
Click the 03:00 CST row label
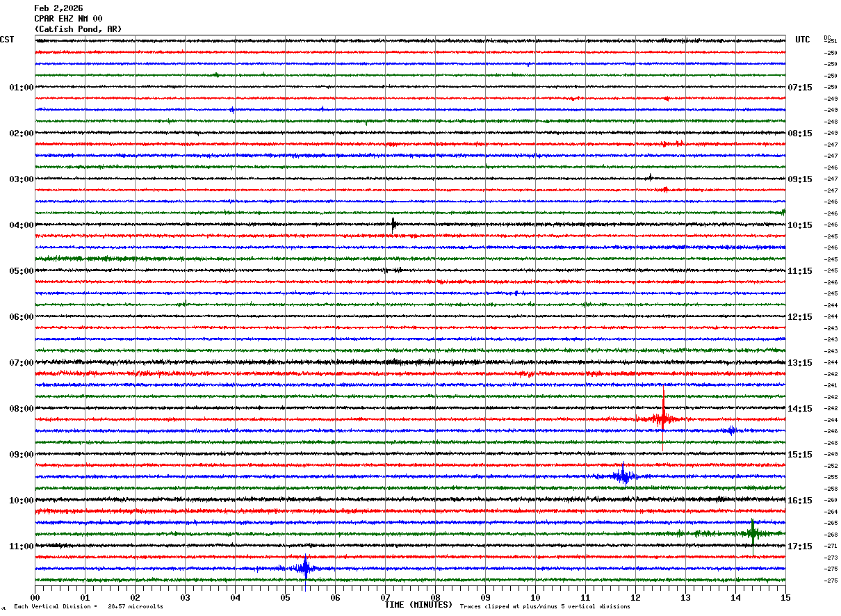click(x=22, y=179)
